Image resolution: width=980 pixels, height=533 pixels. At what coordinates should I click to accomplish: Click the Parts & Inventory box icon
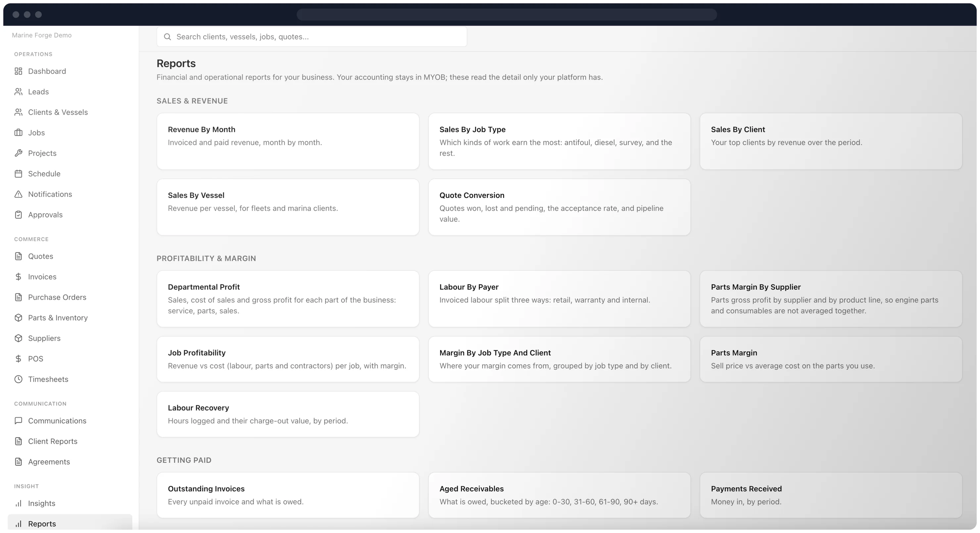point(18,318)
